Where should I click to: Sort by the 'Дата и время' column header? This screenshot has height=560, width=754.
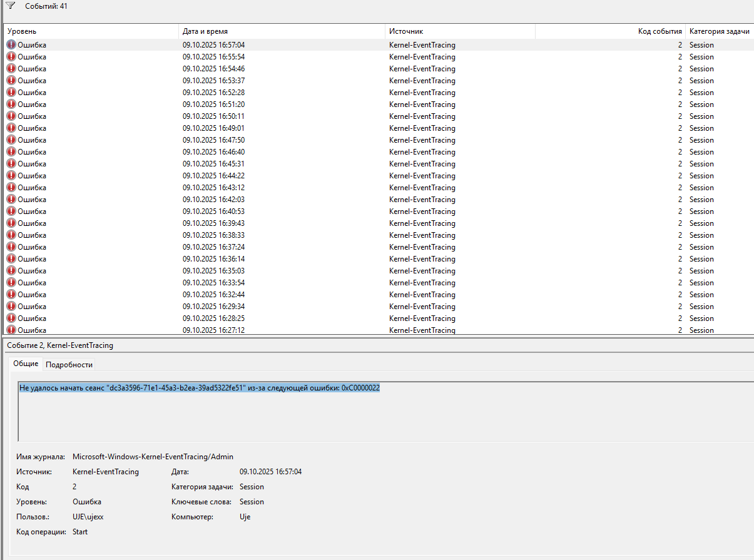click(282, 31)
